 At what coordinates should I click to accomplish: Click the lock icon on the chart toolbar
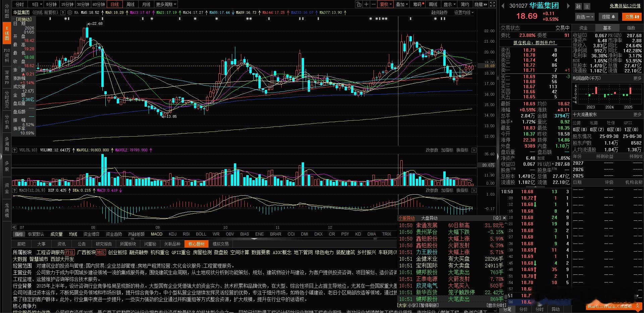pos(359,4)
